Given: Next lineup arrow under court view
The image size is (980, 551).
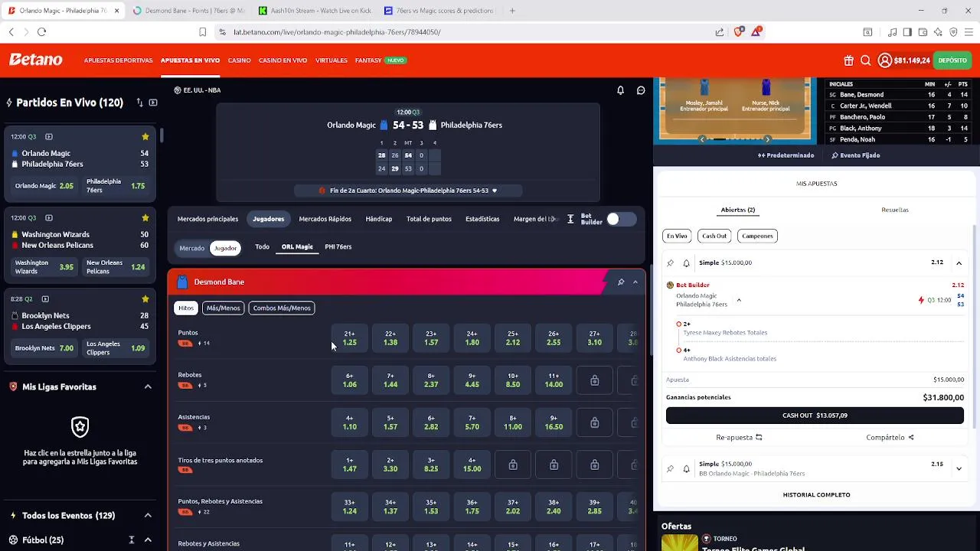Looking at the screenshot, I should pyautogui.click(x=767, y=139).
